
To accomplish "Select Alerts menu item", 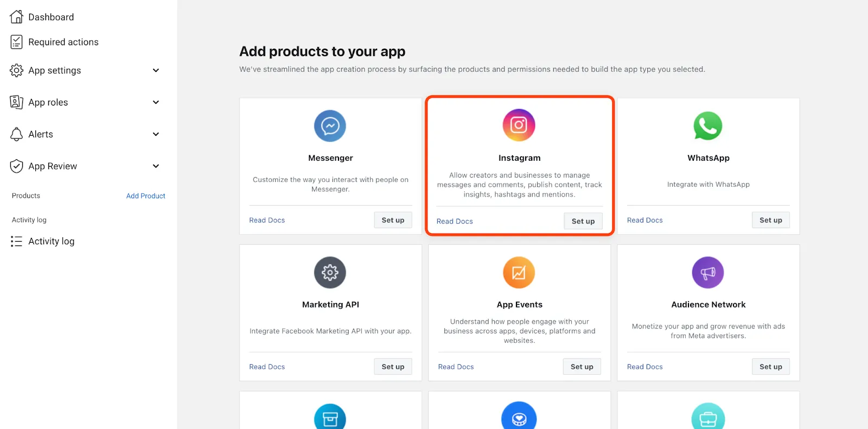I will pos(41,134).
